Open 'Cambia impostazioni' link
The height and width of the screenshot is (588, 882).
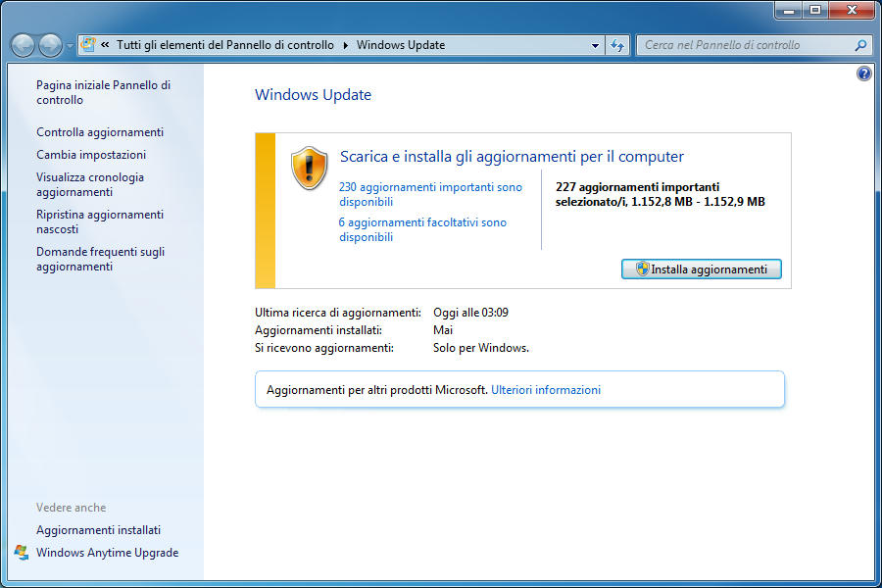(x=91, y=155)
